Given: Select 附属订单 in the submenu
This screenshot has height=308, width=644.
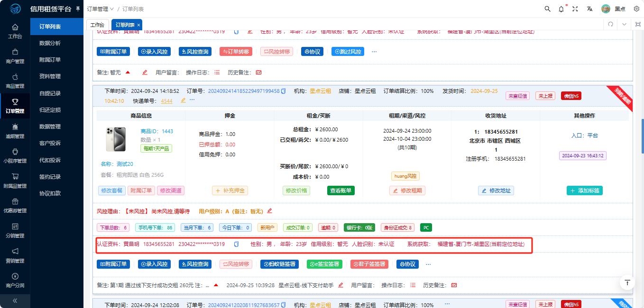Looking at the screenshot, I should pos(50,60).
